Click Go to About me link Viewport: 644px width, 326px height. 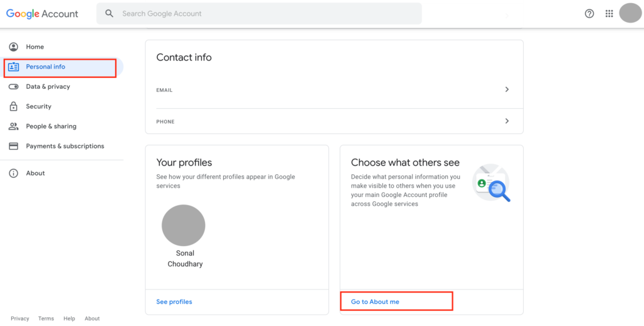pos(375,302)
